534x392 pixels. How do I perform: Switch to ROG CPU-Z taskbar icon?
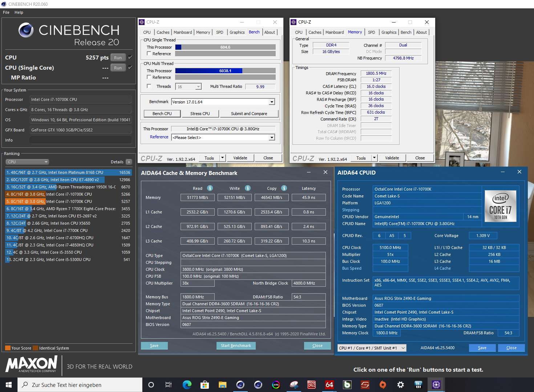tap(312, 385)
